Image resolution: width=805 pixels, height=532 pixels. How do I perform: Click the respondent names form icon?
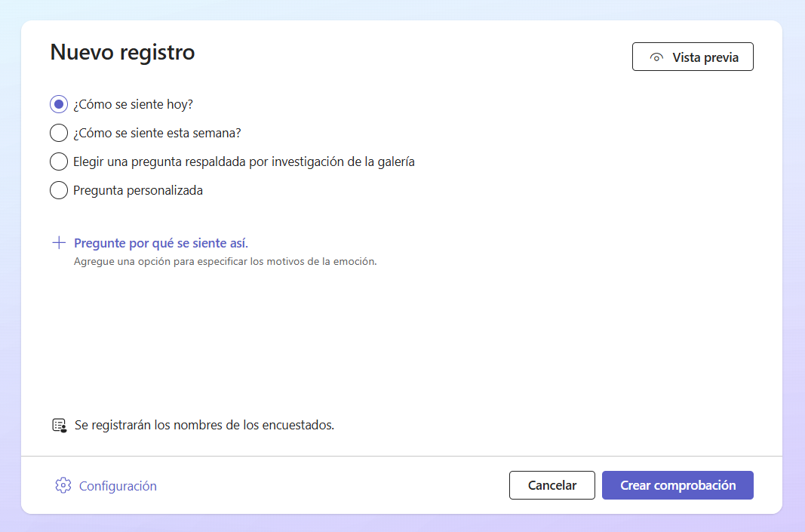60,425
